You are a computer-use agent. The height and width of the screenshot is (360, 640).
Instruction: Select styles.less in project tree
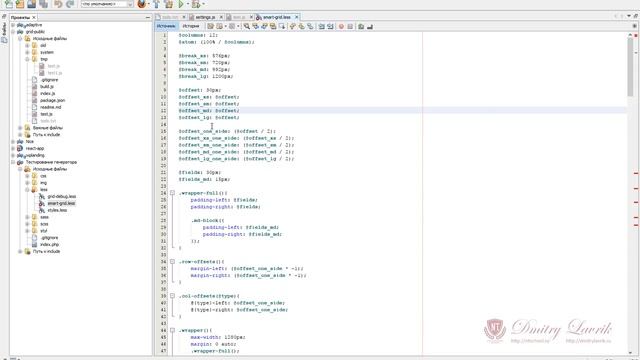[57, 210]
